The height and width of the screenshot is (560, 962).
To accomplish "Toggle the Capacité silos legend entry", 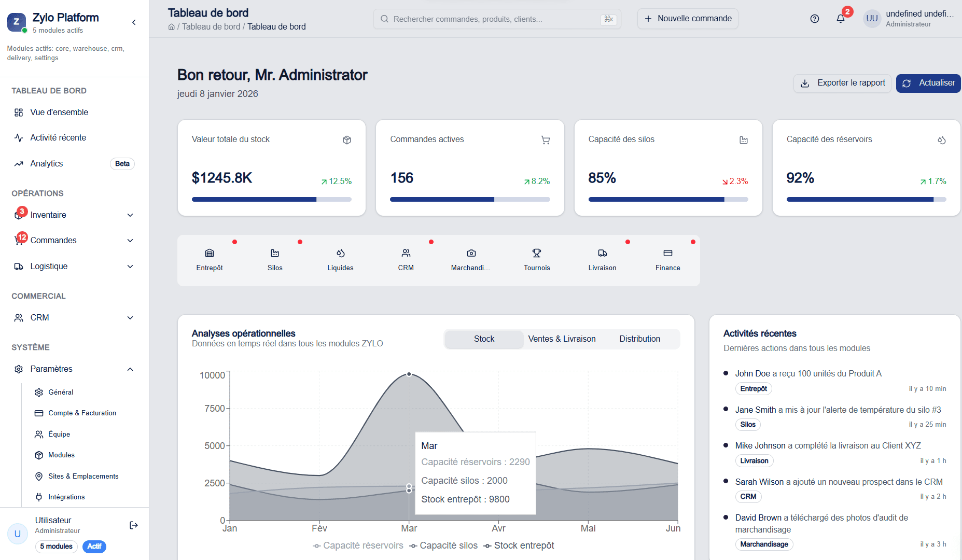I will (x=443, y=545).
